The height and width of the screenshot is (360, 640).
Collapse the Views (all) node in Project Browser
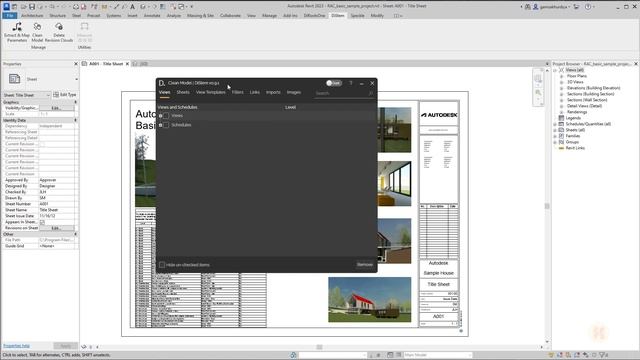coord(555,70)
